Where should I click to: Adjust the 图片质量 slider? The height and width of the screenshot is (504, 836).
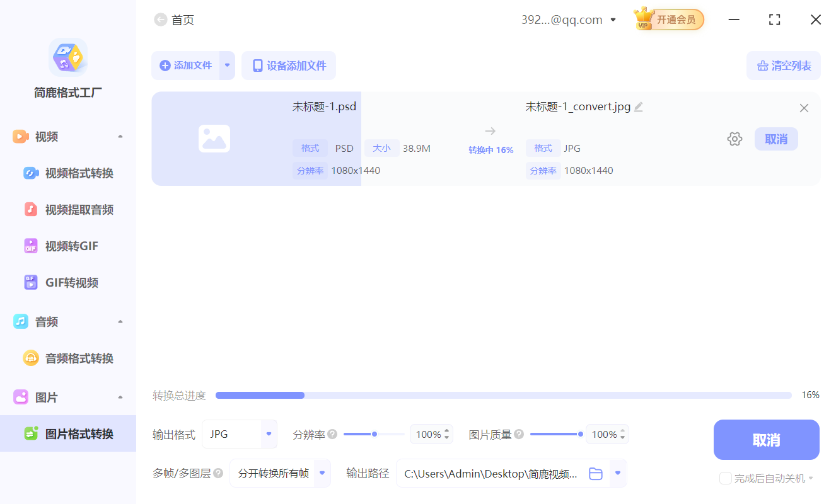(580, 434)
